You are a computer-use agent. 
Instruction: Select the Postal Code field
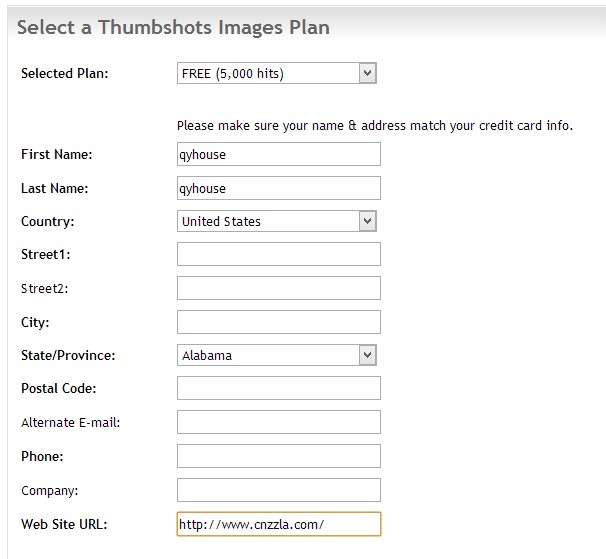[278, 388]
